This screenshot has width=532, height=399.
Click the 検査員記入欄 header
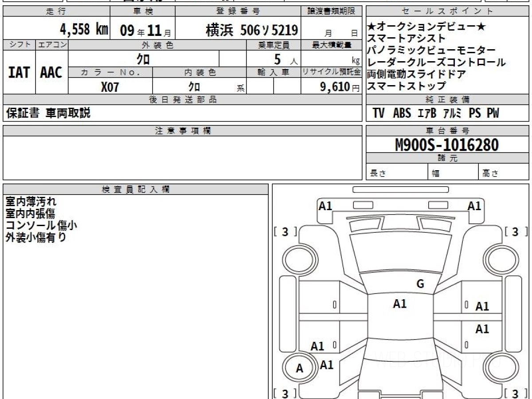click(136, 189)
